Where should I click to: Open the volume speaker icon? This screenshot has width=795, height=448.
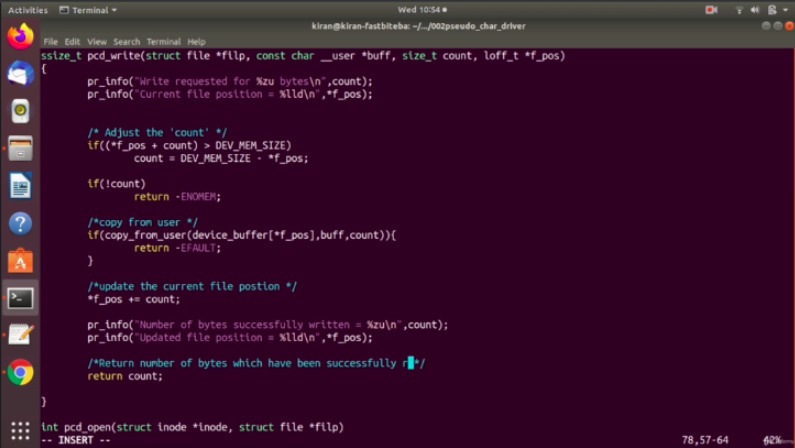click(x=755, y=10)
